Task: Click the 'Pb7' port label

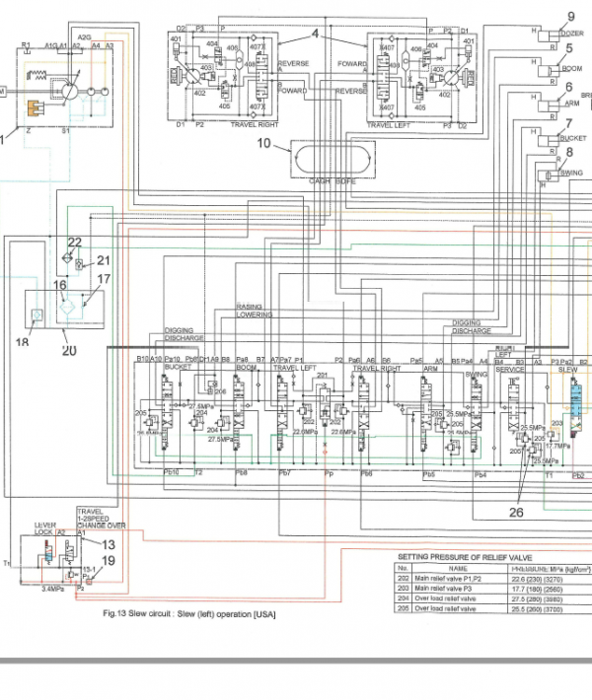Action: [x=285, y=473]
